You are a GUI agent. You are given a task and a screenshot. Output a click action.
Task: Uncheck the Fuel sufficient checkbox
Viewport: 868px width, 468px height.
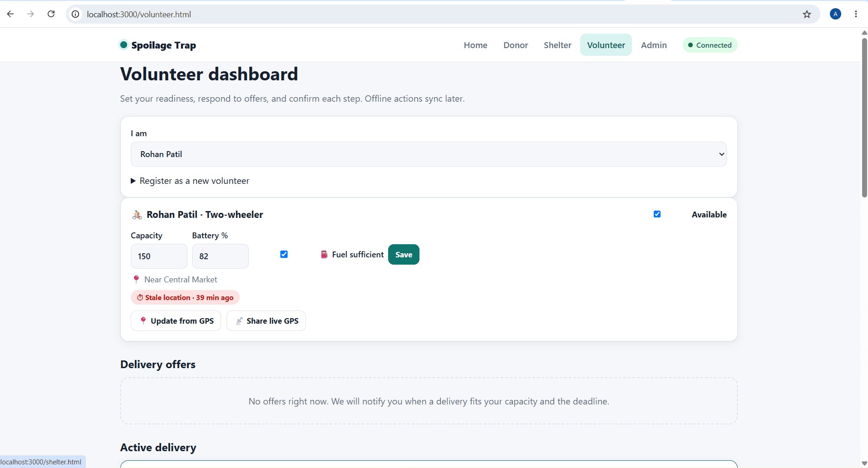[284, 254]
